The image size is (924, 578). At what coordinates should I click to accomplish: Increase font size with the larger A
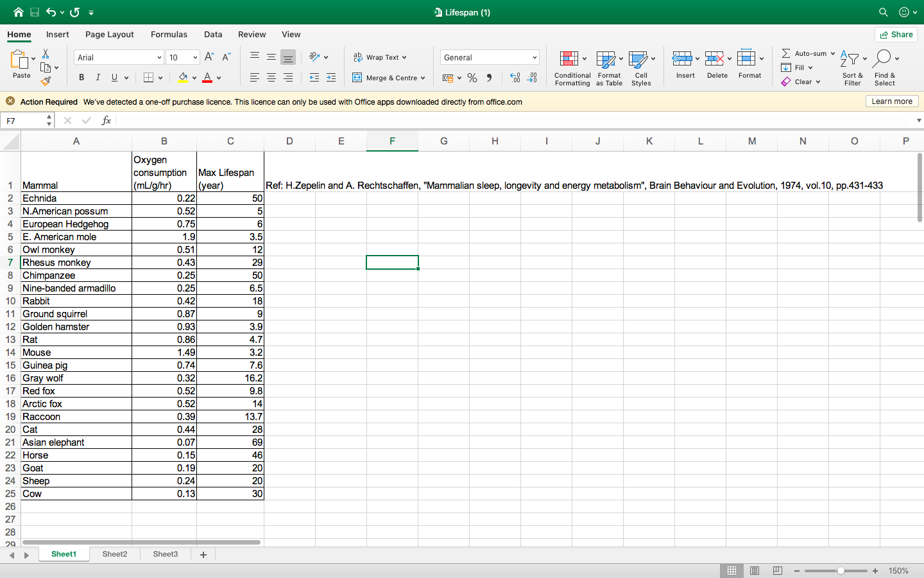209,57
